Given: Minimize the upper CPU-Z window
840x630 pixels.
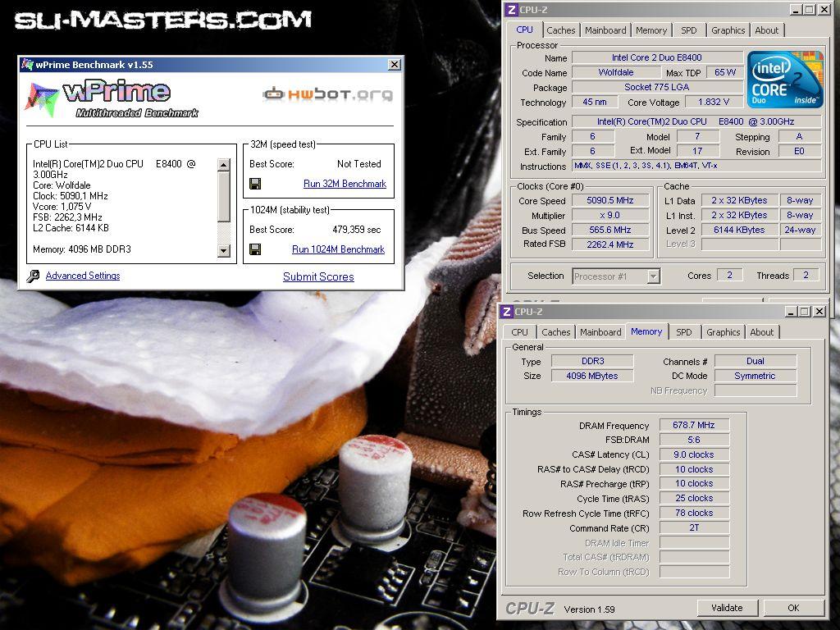Looking at the screenshot, I should (x=796, y=10).
